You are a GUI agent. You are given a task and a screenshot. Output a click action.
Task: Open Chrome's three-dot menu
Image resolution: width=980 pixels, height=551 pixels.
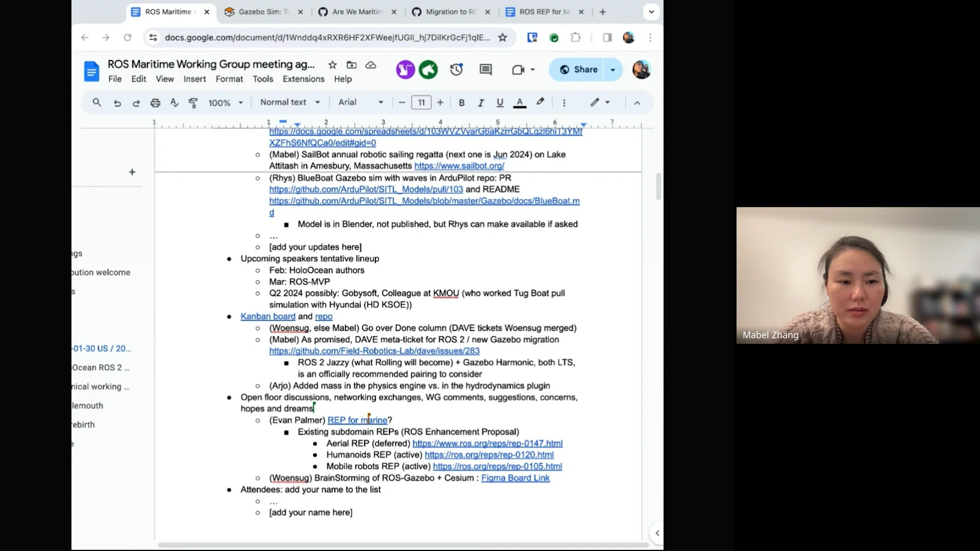pos(650,37)
